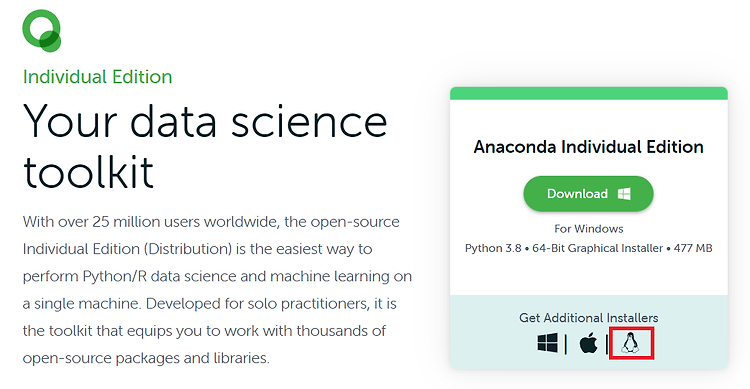Click the green bar atop the download card
This screenshot has height=389, width=750.
tap(589, 93)
